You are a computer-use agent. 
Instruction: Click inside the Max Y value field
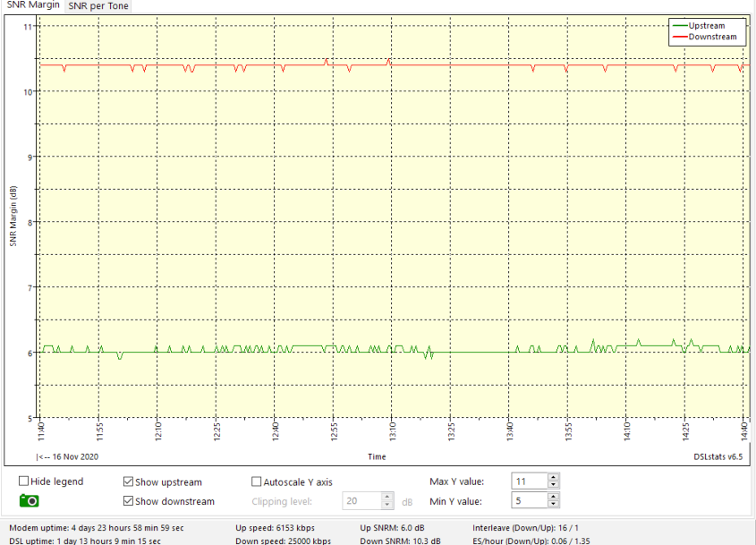(x=528, y=481)
